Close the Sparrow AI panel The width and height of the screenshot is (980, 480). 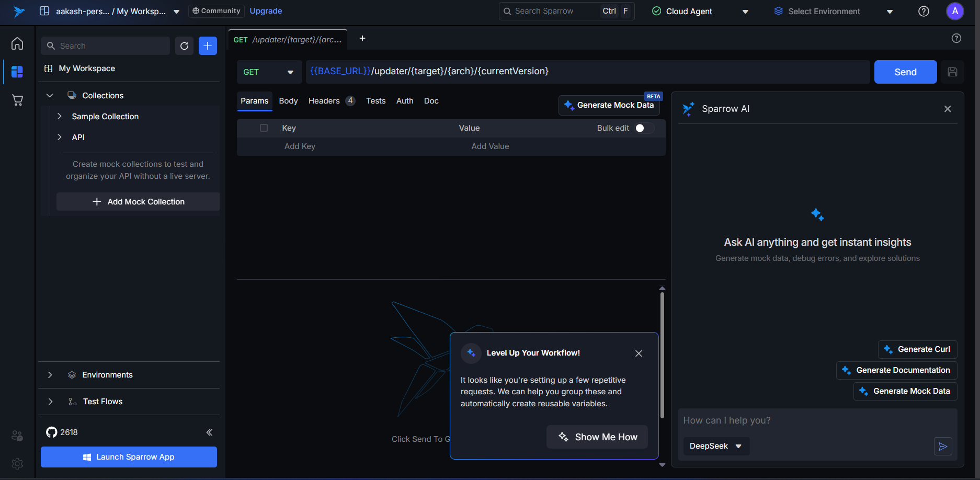948,109
